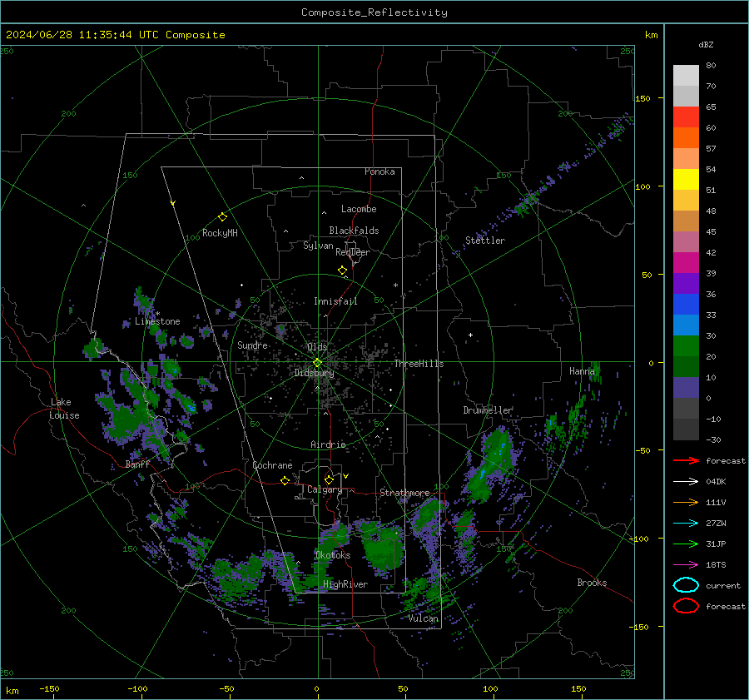Image resolution: width=749 pixels, height=700 pixels.
Task: Click the Banff label
Action: (137, 464)
